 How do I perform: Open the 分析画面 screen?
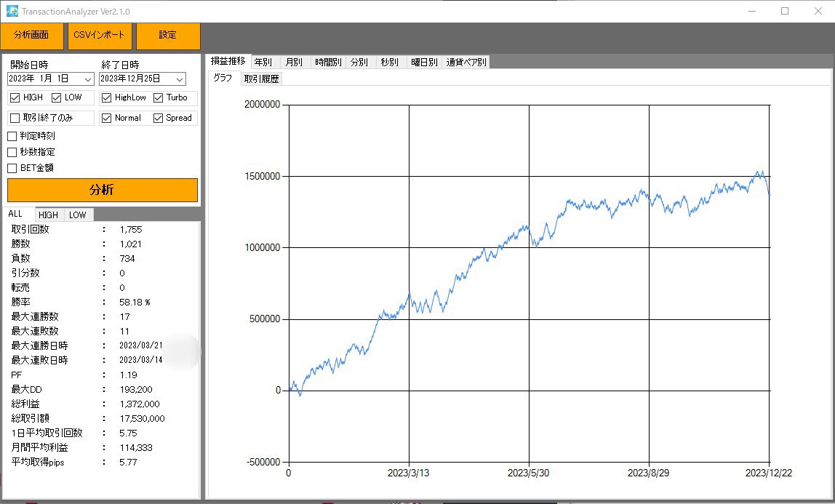31,36
